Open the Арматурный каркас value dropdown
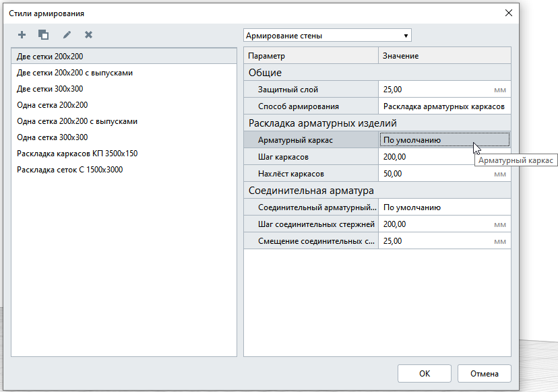This screenshot has height=392, width=558. tap(443, 140)
